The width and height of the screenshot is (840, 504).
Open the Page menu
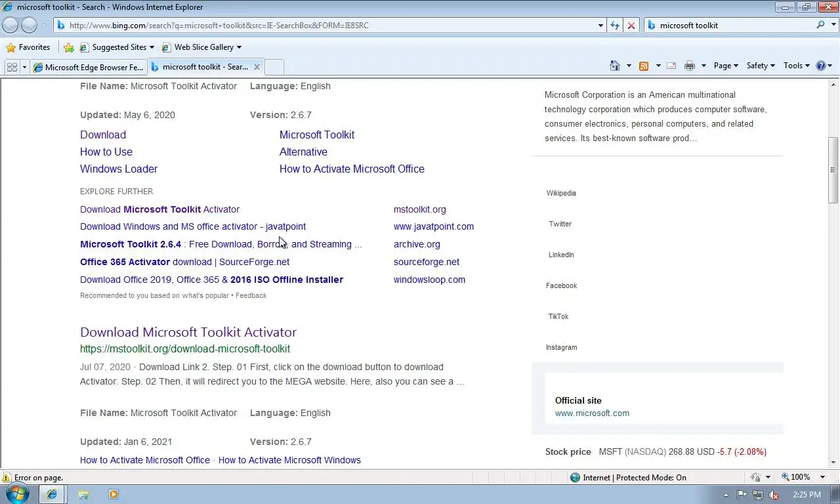(x=725, y=66)
